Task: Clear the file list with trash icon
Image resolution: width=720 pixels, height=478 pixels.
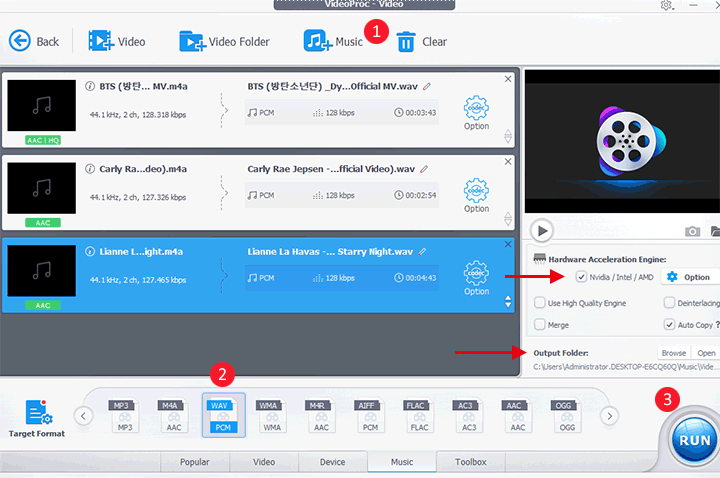Action: [x=421, y=41]
